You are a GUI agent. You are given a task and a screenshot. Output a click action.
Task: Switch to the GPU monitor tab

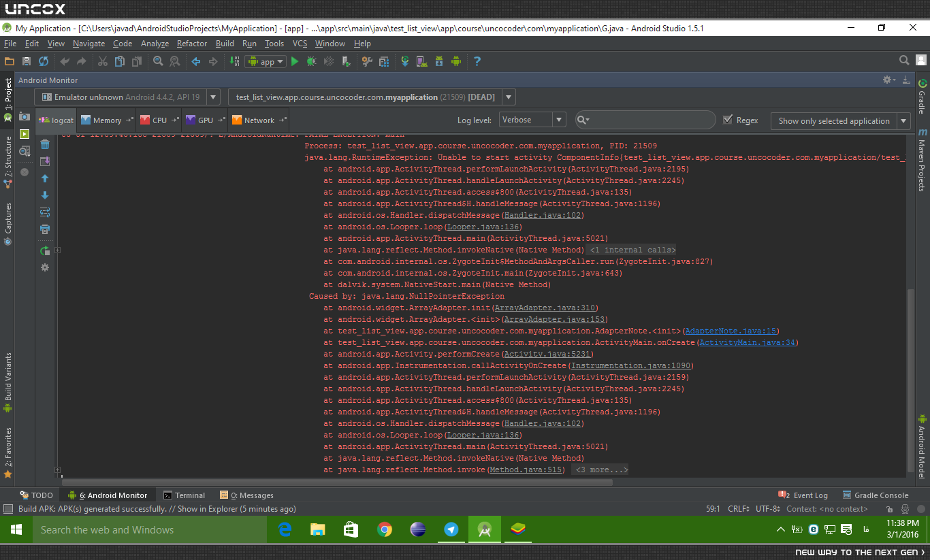click(x=205, y=120)
